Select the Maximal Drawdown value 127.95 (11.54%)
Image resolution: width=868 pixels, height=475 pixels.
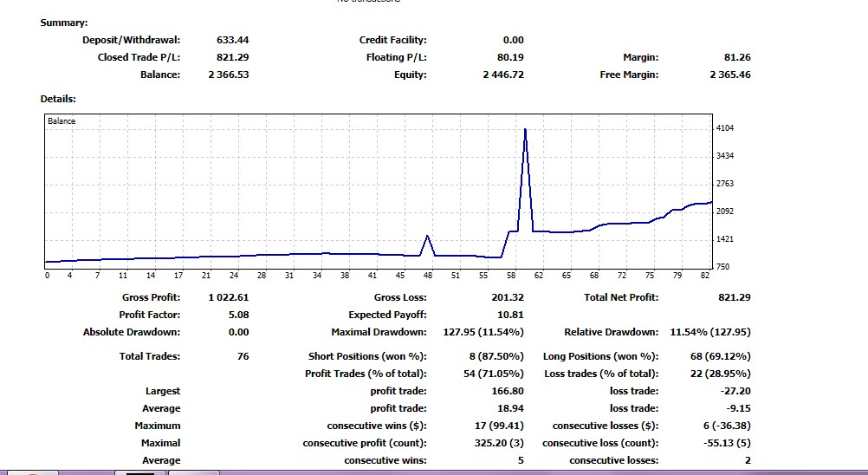483,332
